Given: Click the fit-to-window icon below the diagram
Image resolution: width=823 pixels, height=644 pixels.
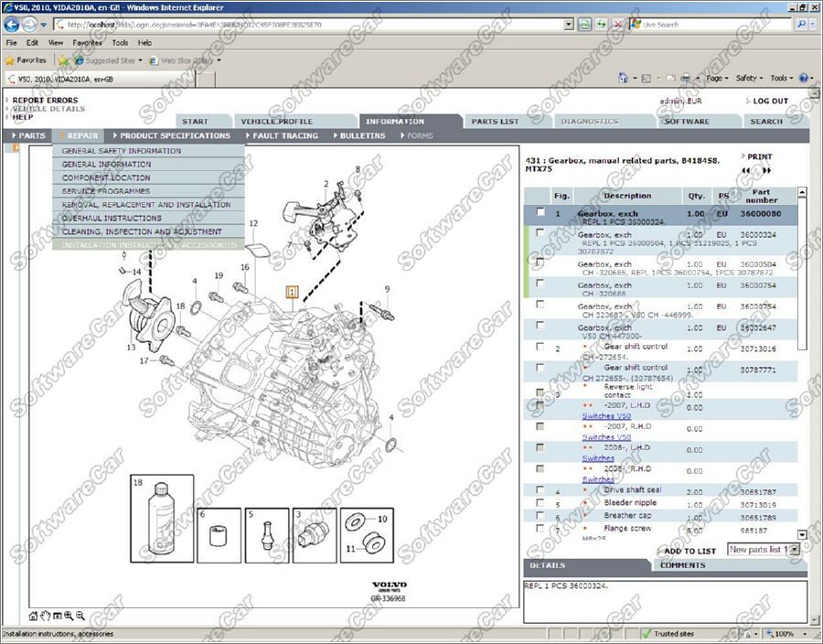Looking at the screenshot, I should click(57, 616).
